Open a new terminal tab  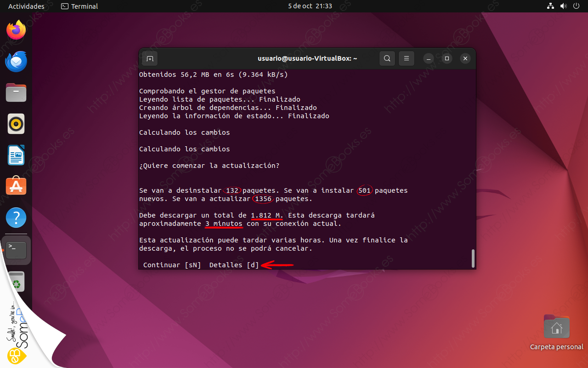(149, 58)
